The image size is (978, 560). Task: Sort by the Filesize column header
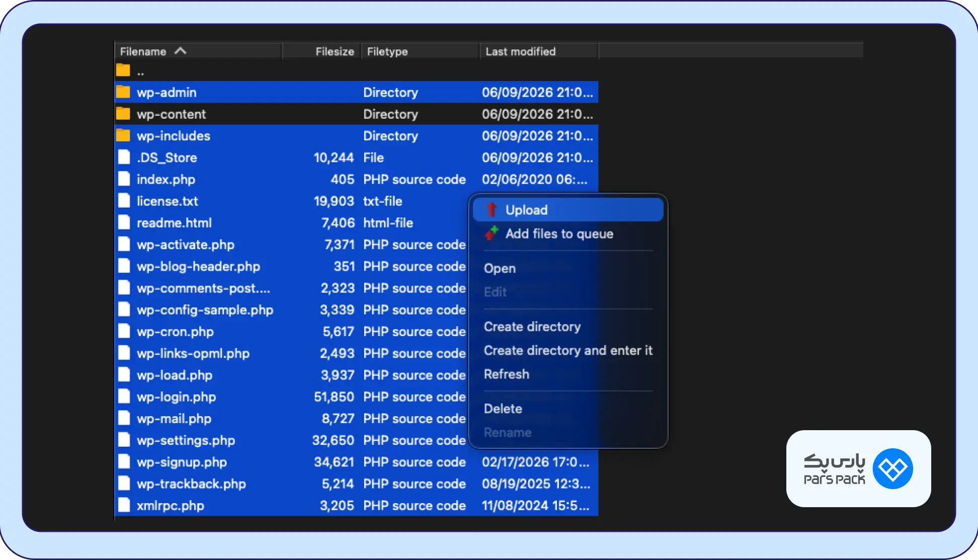coord(322,51)
